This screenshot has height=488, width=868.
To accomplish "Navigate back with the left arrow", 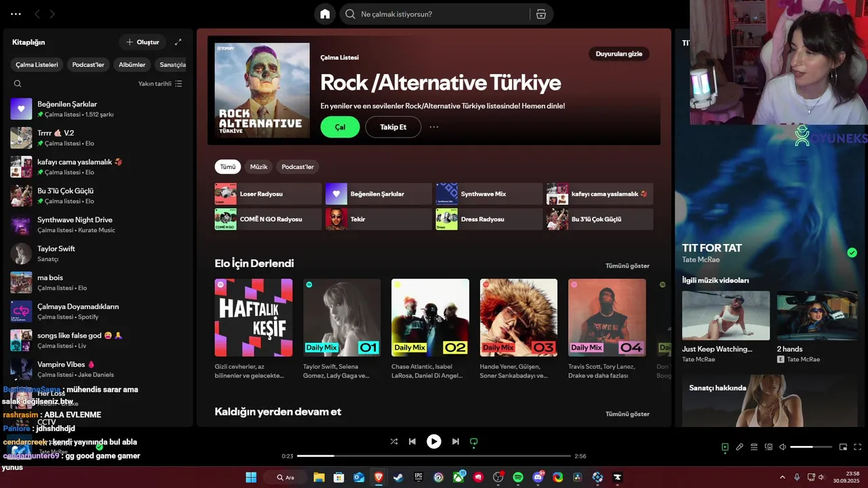I will (x=37, y=14).
